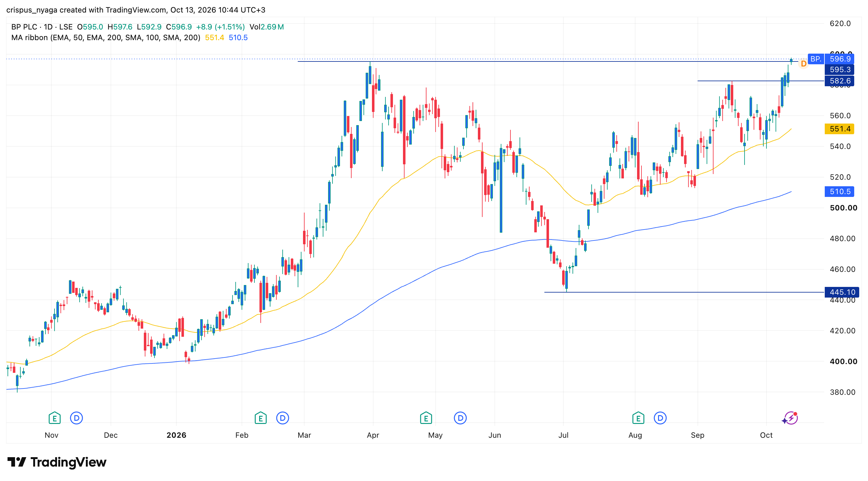Click the BP. current price label 596.9
This screenshot has height=481, width=868.
point(839,59)
